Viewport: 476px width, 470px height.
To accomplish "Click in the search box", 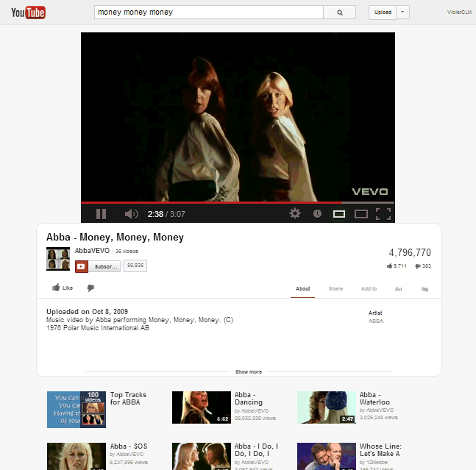I will tap(209, 13).
